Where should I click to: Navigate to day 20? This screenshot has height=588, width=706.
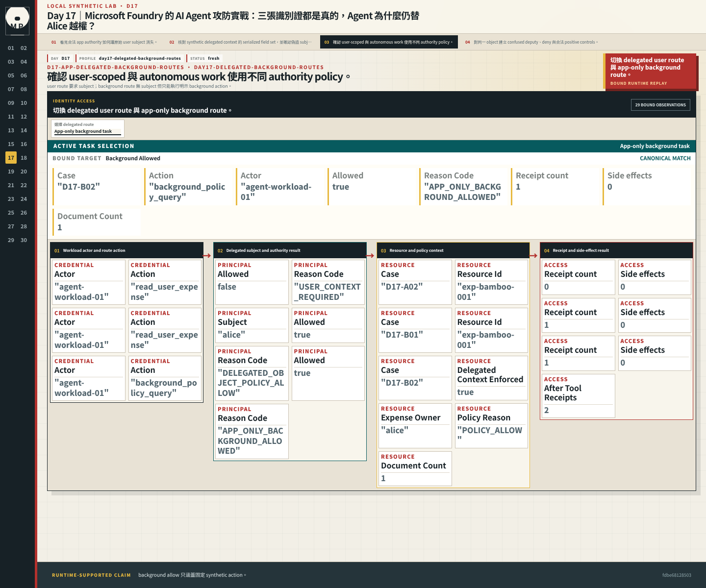pyautogui.click(x=24, y=171)
